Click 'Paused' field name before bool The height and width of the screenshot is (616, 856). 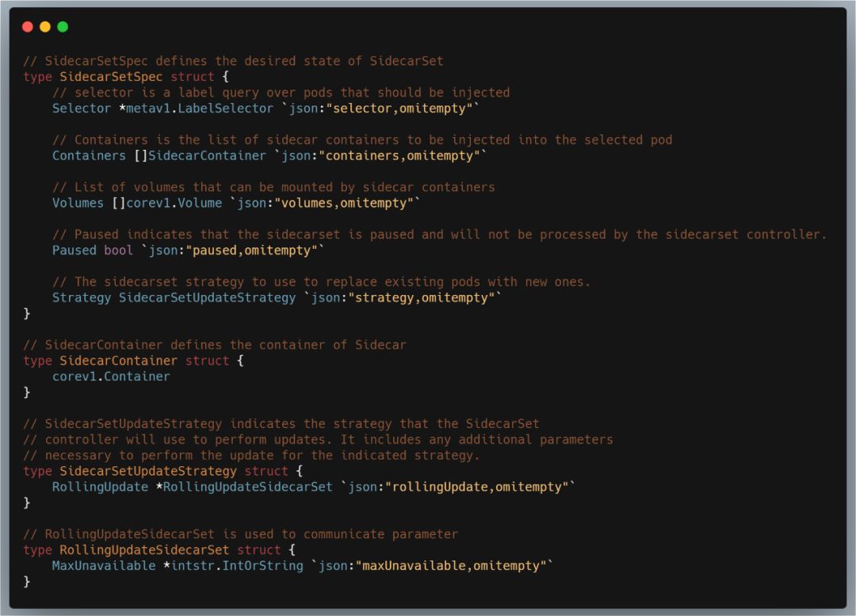75,251
